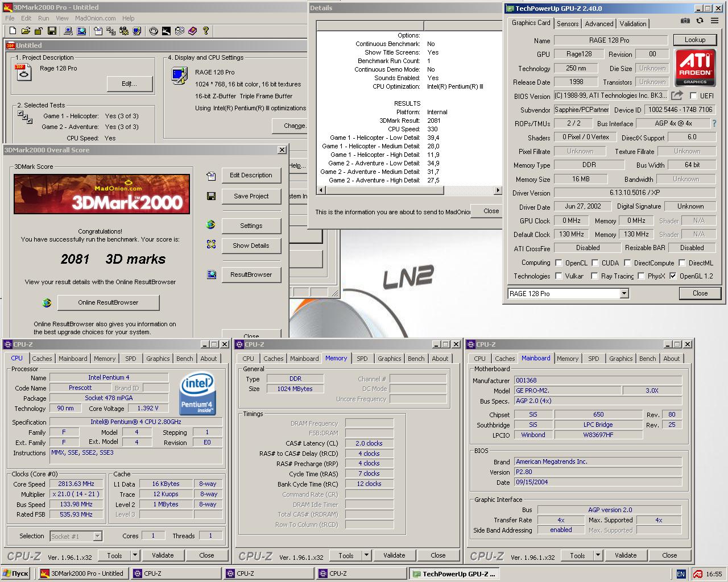
Task: Click Validate in the CPU-Z Memory window
Action: [394, 555]
